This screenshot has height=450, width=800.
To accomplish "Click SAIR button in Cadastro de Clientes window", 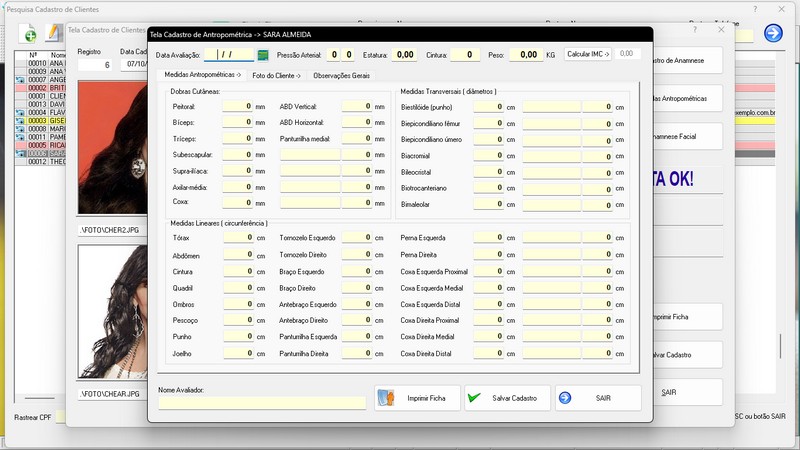I will 686,392.
